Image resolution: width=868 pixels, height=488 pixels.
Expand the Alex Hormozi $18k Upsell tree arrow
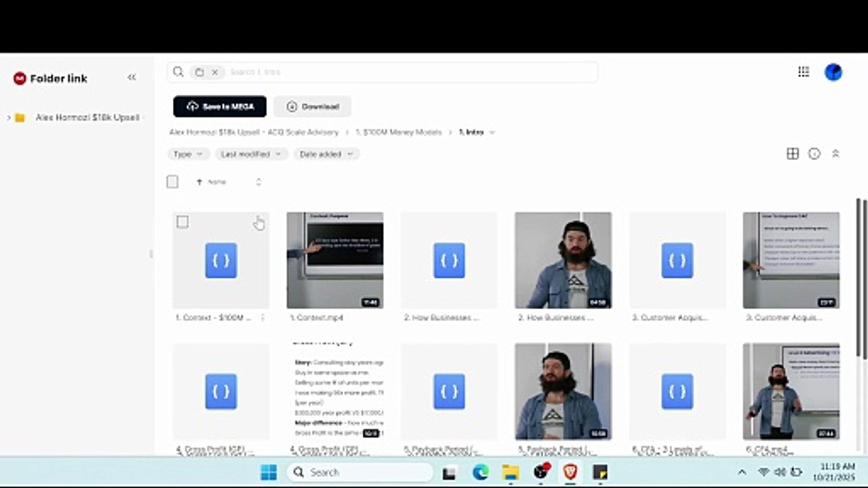coord(8,118)
